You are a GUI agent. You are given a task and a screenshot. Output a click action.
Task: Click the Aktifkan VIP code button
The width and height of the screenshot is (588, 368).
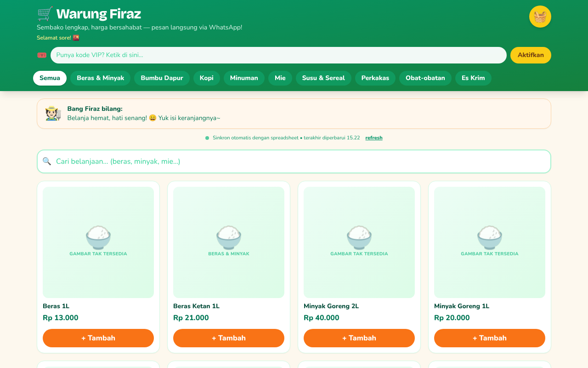coord(531,55)
